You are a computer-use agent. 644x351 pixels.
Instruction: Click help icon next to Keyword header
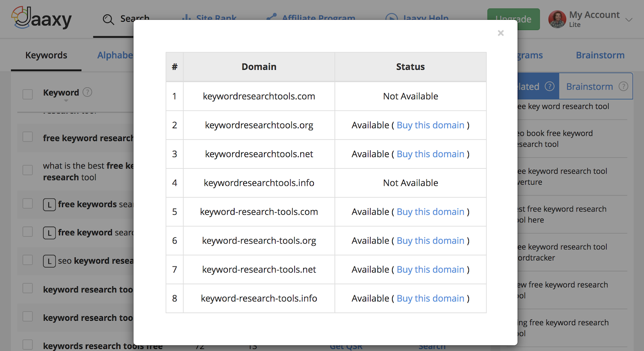click(87, 92)
